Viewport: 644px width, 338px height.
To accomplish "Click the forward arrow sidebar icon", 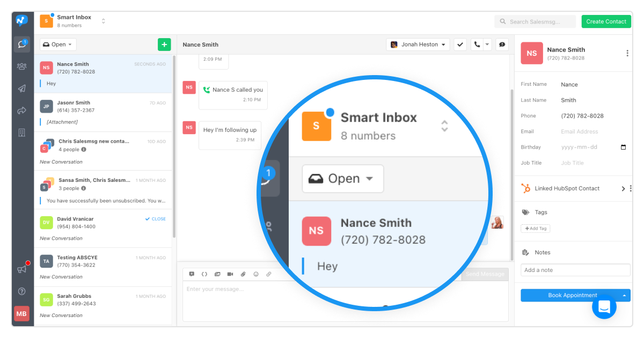I will [x=21, y=111].
